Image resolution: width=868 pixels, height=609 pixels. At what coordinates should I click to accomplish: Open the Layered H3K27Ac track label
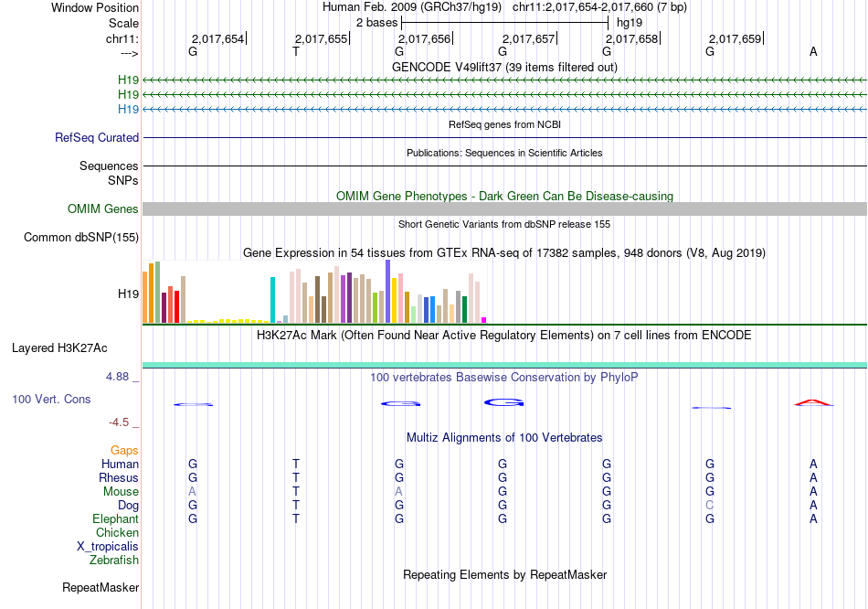click(x=59, y=348)
